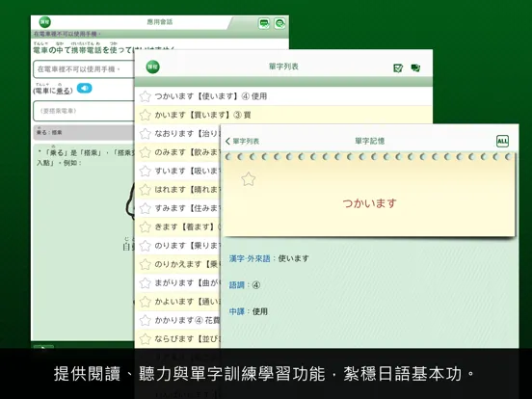The height and width of the screenshot is (399, 532).
Task: Star the かよいます row
Action: (145, 302)
